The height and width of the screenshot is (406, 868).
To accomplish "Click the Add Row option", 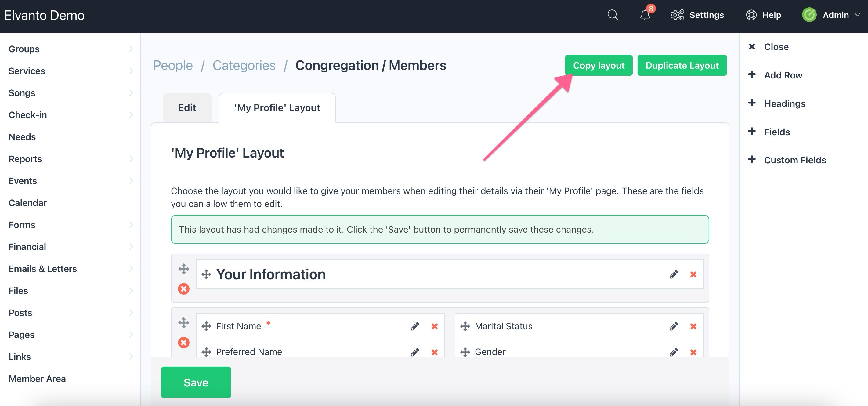I will pos(783,75).
